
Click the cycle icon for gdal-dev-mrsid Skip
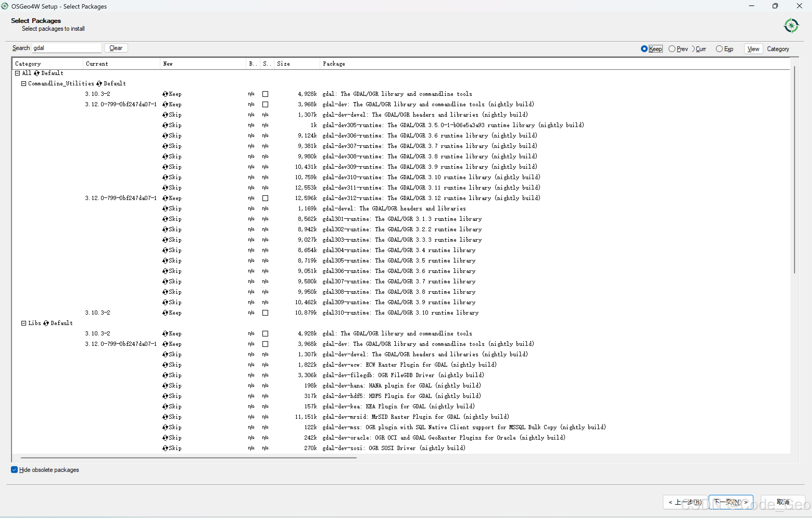[165, 417]
